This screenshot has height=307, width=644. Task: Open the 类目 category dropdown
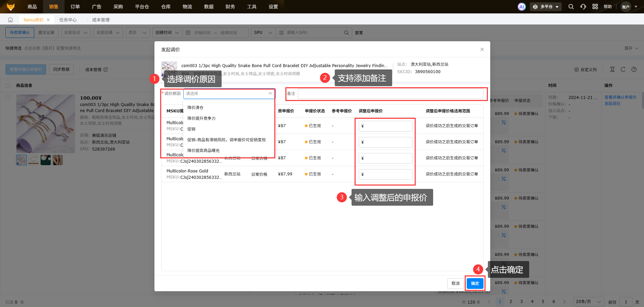tap(138, 33)
